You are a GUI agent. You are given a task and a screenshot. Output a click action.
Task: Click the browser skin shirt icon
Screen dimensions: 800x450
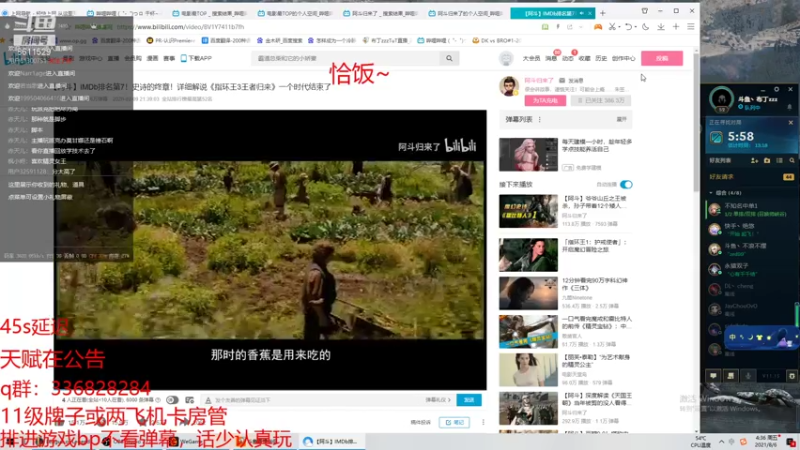point(645,11)
